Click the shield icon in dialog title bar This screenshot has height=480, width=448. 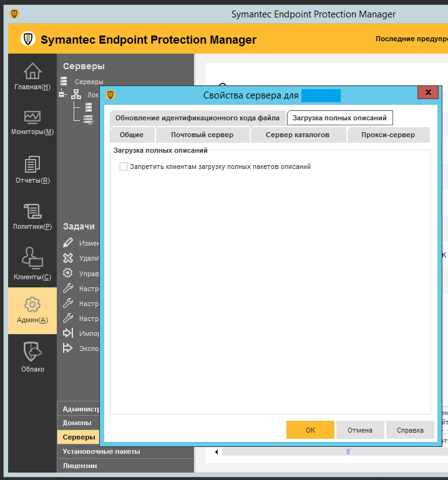click(x=110, y=95)
